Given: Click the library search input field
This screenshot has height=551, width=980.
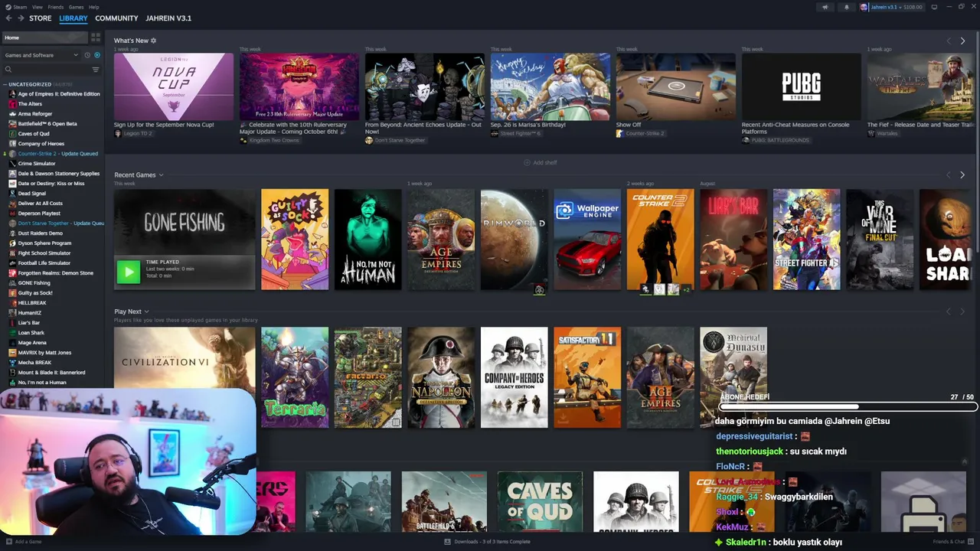Looking at the screenshot, I should (51, 70).
